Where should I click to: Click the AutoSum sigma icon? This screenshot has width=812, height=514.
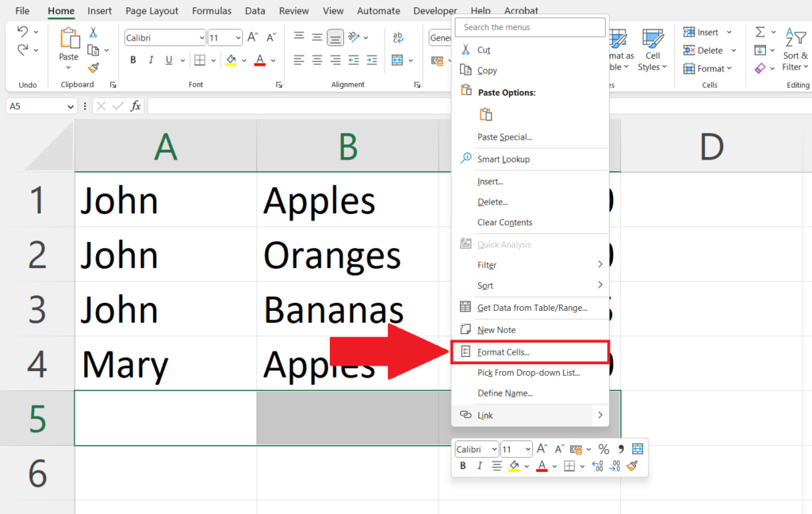[760, 32]
